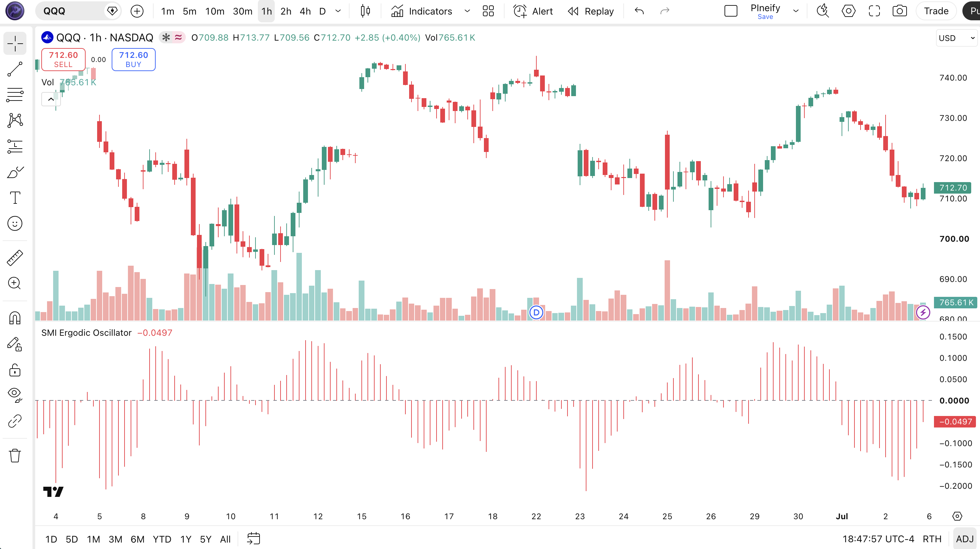980x549 pixels.
Task: Select the text annotation tool
Action: pos(15,198)
